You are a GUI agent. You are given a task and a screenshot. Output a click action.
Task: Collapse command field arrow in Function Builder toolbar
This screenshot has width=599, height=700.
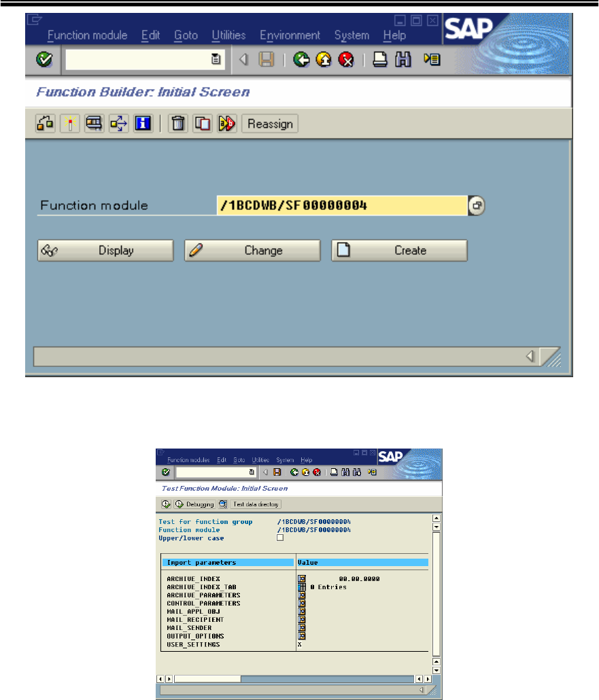[x=243, y=59]
